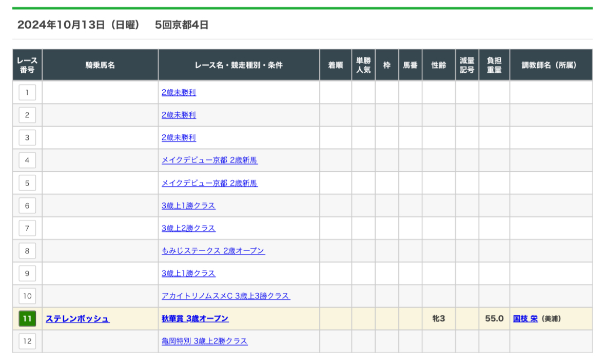Select the race number 4 box
605x364 pixels.
(27, 160)
